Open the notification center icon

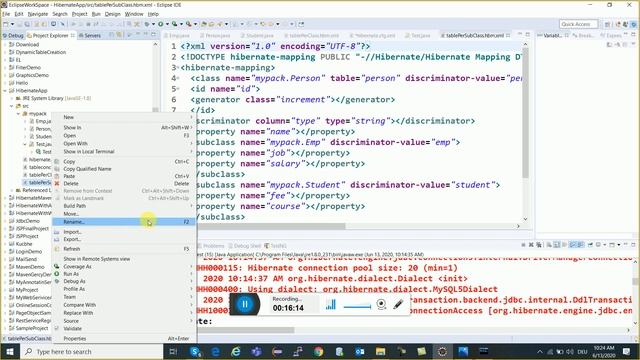point(627,351)
